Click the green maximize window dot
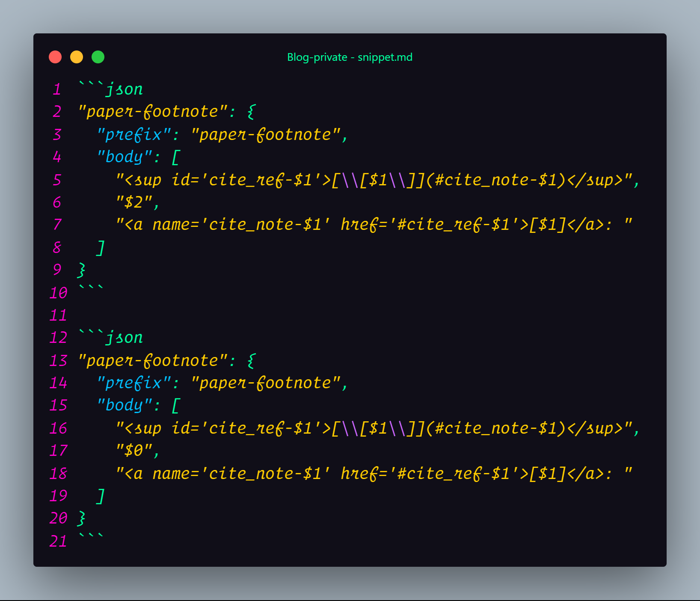Screen dimensions: 700x601 pos(98,57)
